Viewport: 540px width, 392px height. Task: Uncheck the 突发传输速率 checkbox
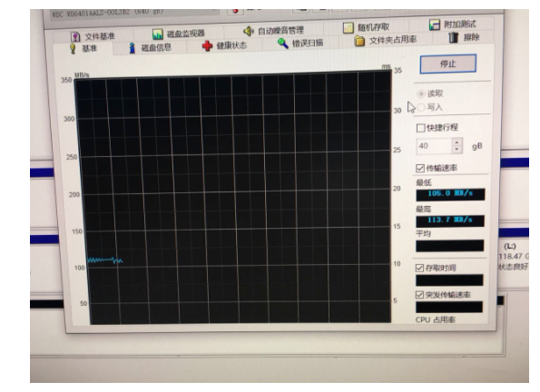click(419, 295)
